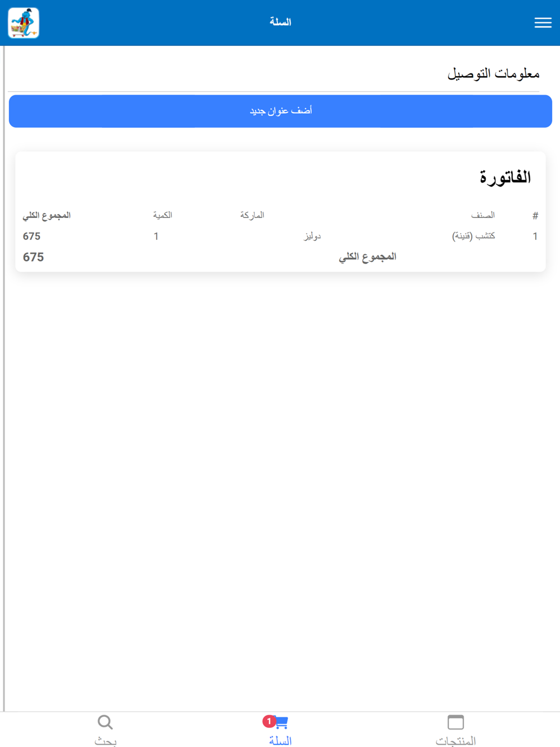
Task: Click the الماركة column header
Action: (252, 215)
